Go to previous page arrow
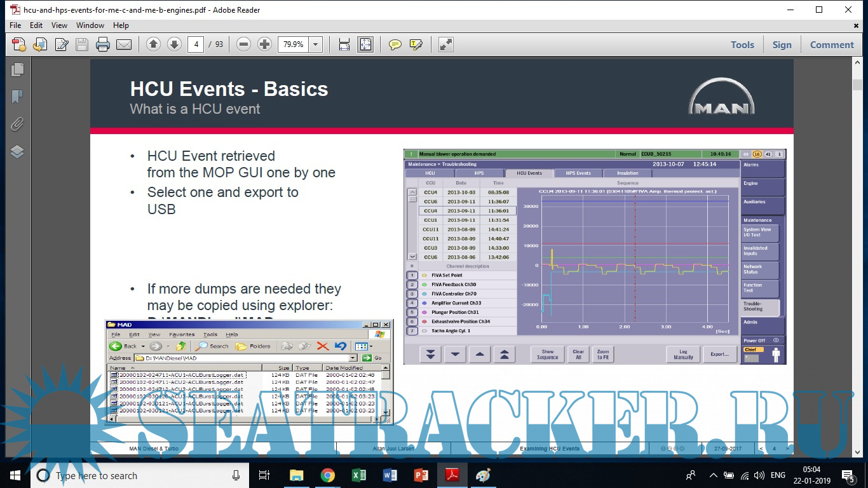This screenshot has height=488, width=868. 153,44
